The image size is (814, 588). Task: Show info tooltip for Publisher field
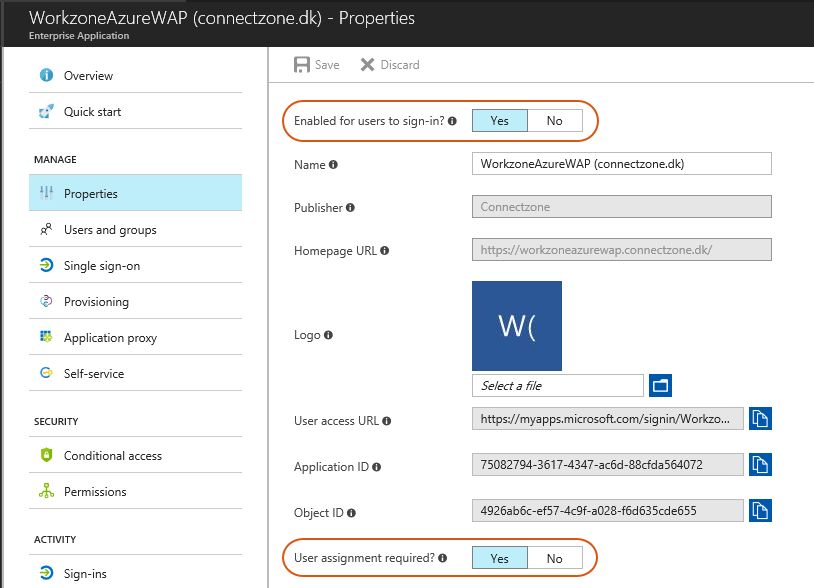tap(350, 208)
